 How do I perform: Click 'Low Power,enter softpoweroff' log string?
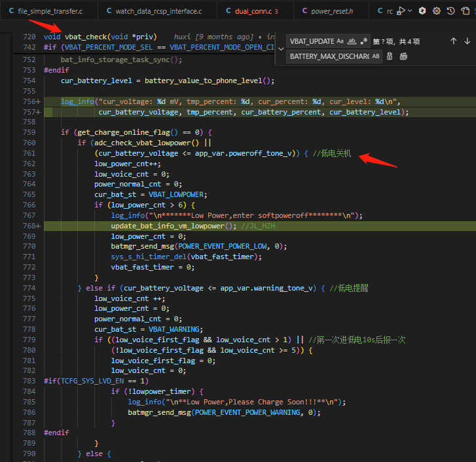(x=249, y=216)
